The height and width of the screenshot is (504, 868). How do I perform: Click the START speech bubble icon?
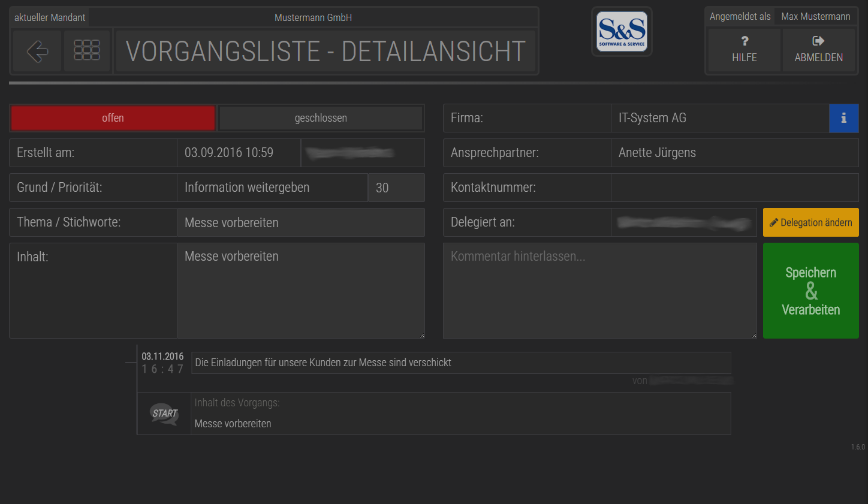tap(164, 414)
